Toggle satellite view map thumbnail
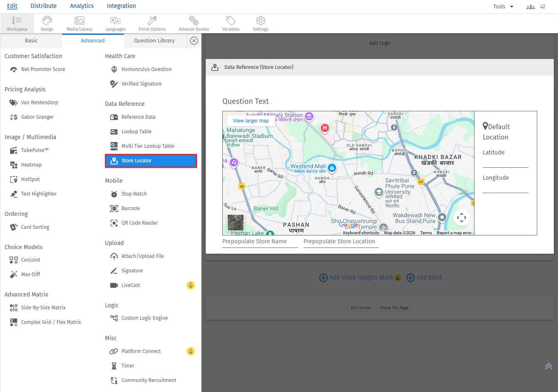Image resolution: width=558 pixels, height=392 pixels. [x=236, y=223]
